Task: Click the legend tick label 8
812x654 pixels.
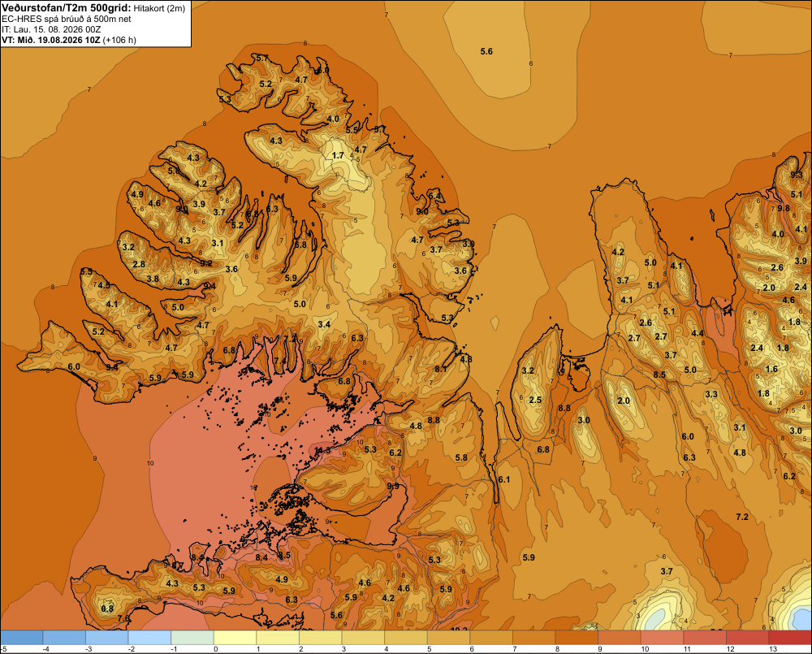Action: (x=557, y=649)
